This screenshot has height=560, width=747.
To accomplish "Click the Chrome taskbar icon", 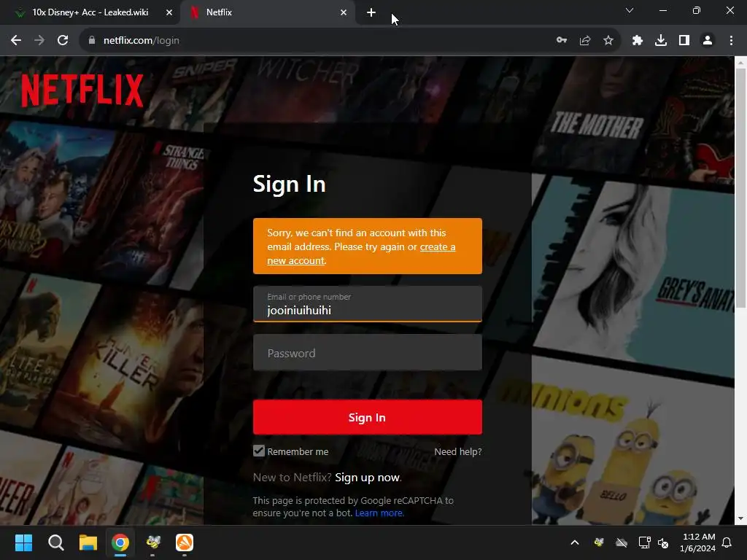I will pyautogui.click(x=120, y=542).
